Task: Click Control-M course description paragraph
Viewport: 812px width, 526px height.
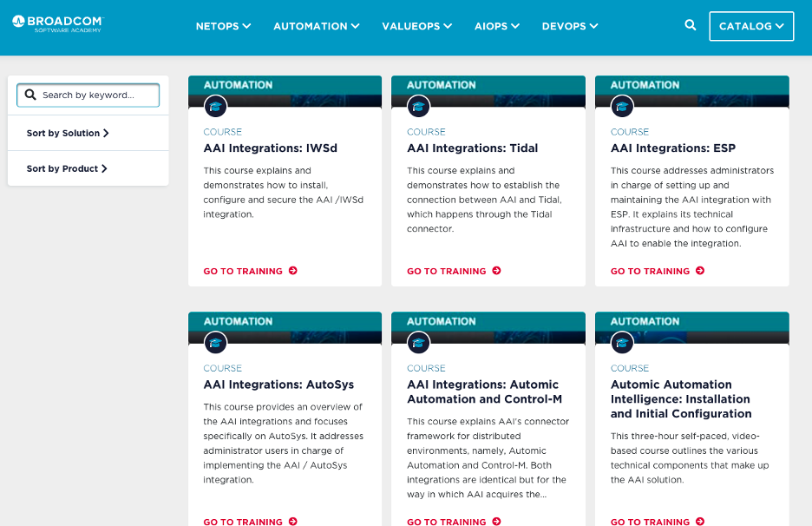Action: (x=488, y=457)
